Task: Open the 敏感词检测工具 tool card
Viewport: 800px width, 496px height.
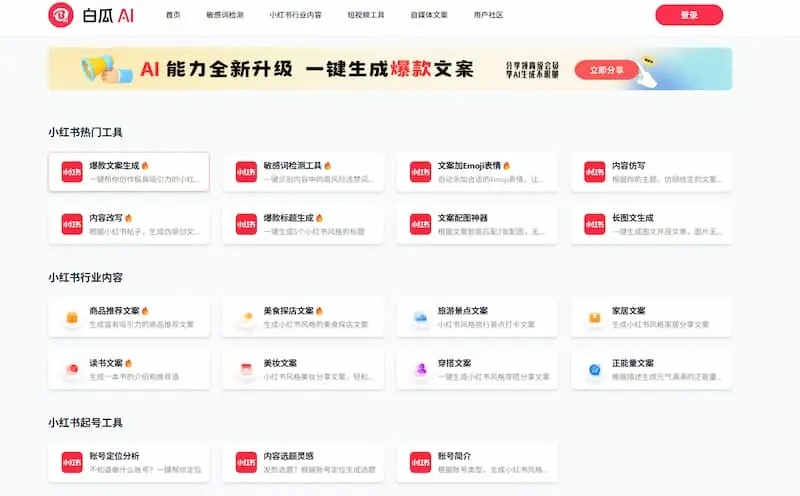Action: (303, 172)
